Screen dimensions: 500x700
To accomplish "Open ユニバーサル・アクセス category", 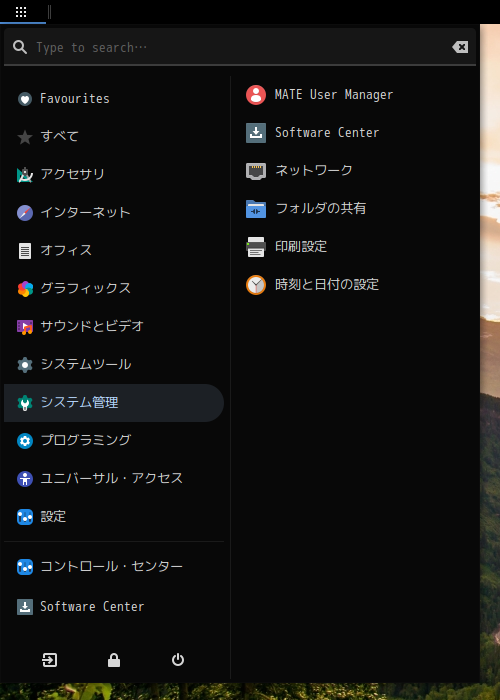I will (x=114, y=479).
